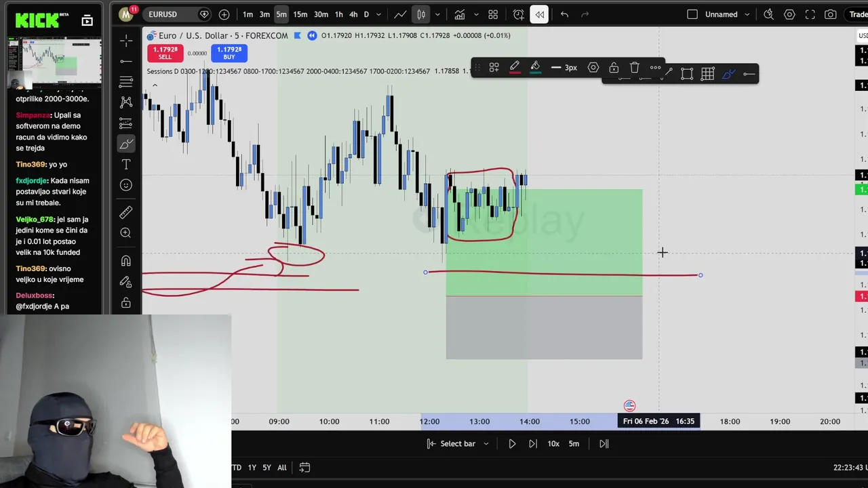
Task: Open the forecasting and measurement tools
Action: click(x=126, y=123)
